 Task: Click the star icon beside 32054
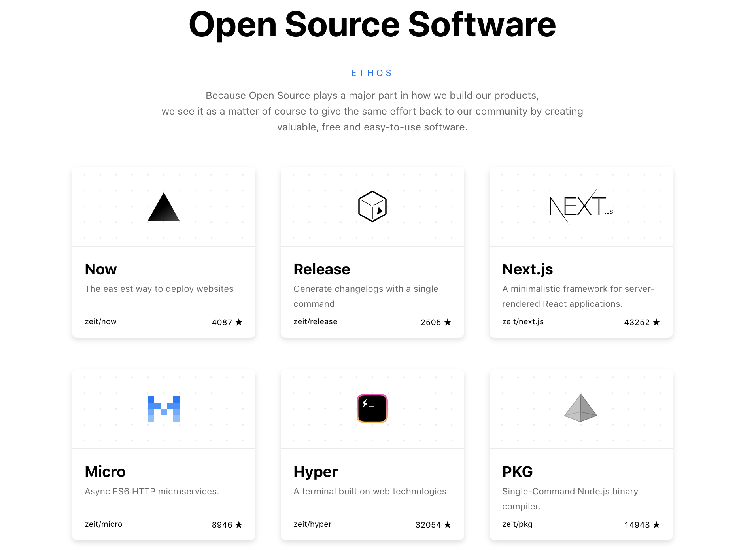point(448,525)
